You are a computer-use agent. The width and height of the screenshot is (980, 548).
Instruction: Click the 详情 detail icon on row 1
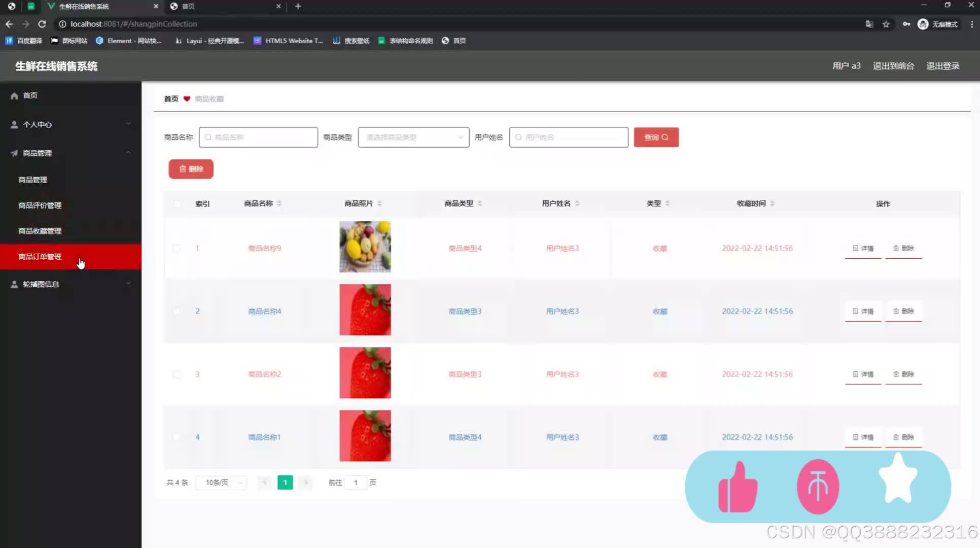click(855, 248)
